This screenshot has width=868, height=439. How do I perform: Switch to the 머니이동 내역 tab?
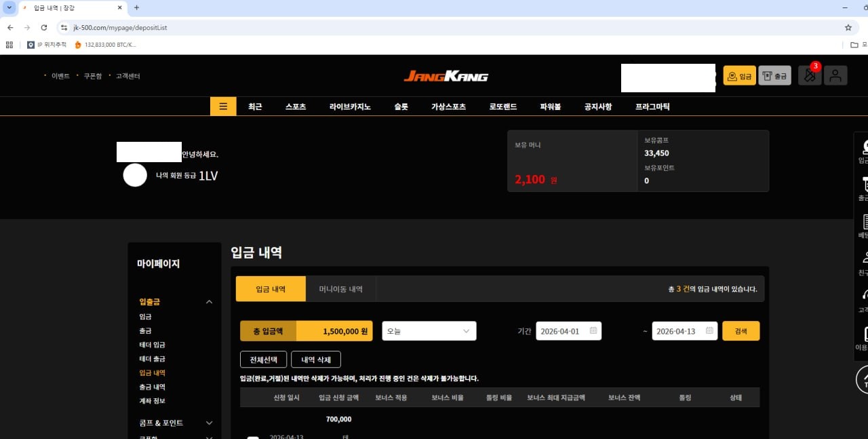(340, 289)
